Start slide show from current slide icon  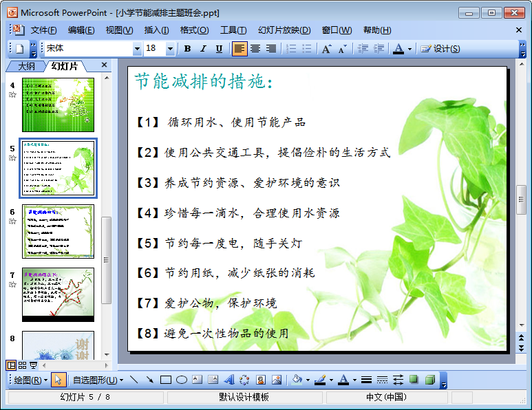point(33,365)
